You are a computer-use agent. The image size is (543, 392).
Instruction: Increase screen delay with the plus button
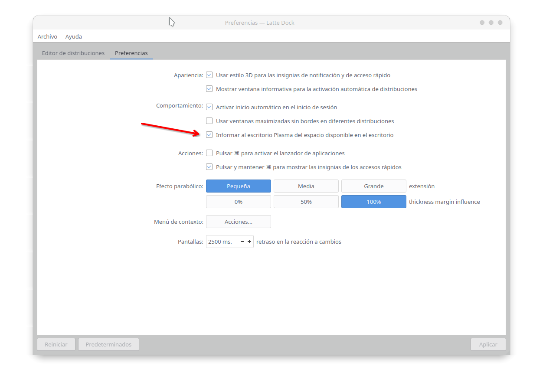tap(249, 242)
